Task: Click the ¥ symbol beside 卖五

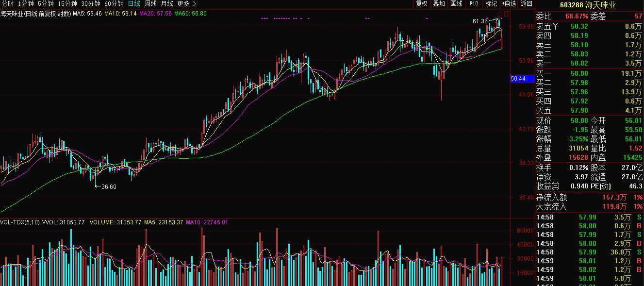Action: (556, 26)
